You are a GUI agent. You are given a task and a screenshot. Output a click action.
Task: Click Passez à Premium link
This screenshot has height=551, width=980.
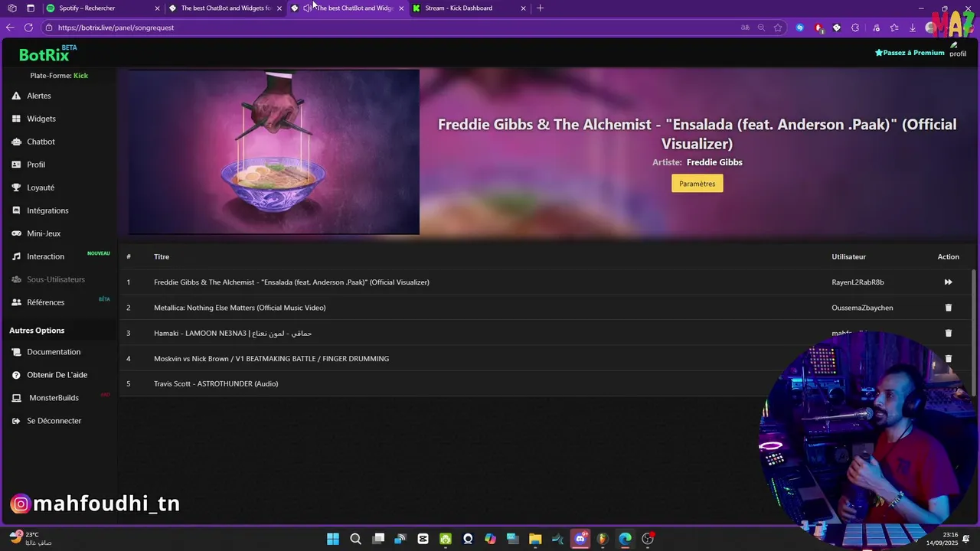tap(910, 53)
